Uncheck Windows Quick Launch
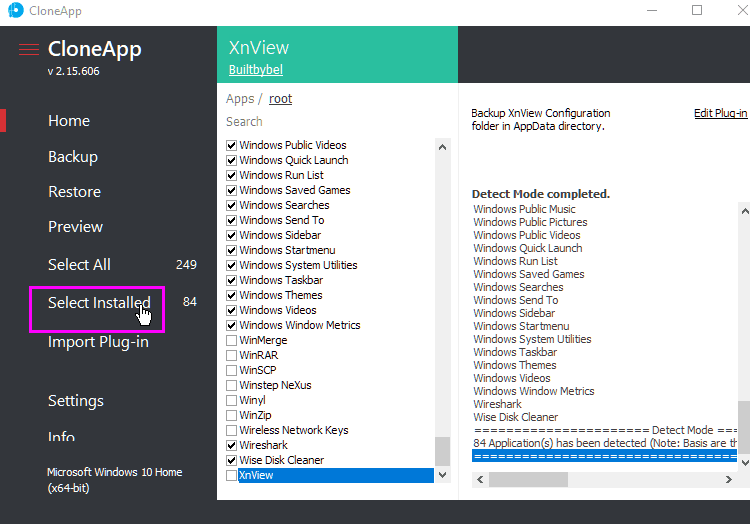This screenshot has width=750, height=524. pos(232,160)
